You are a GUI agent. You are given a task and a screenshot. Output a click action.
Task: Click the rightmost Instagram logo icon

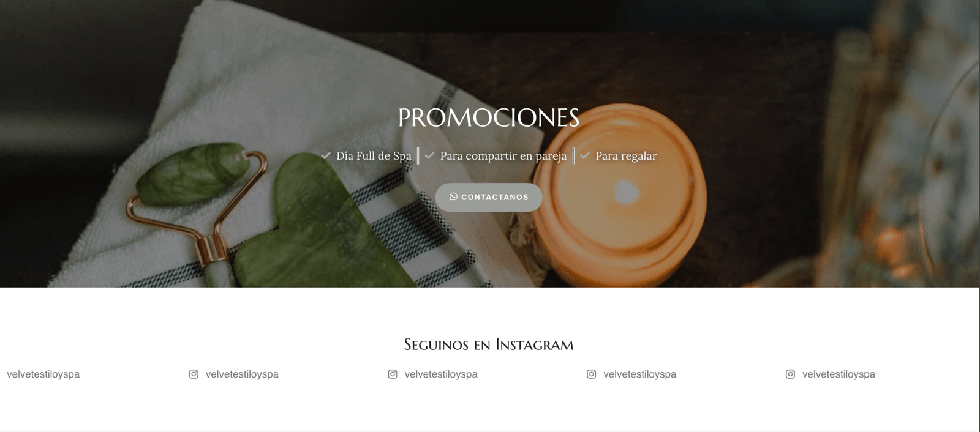(x=791, y=374)
